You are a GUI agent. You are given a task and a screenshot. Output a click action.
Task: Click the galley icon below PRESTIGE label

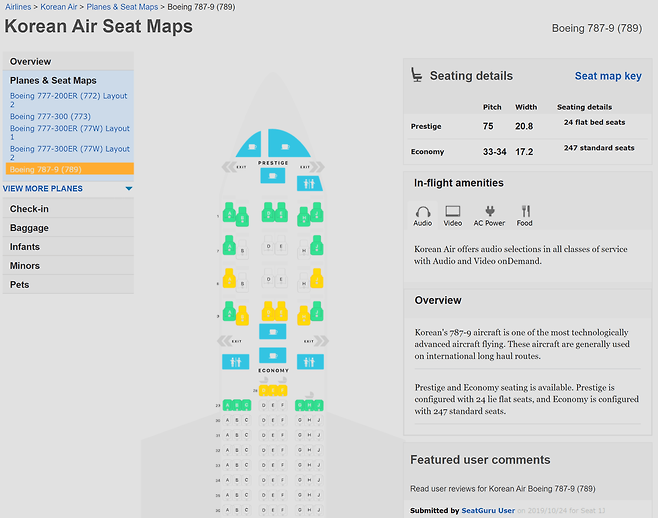tap(273, 175)
